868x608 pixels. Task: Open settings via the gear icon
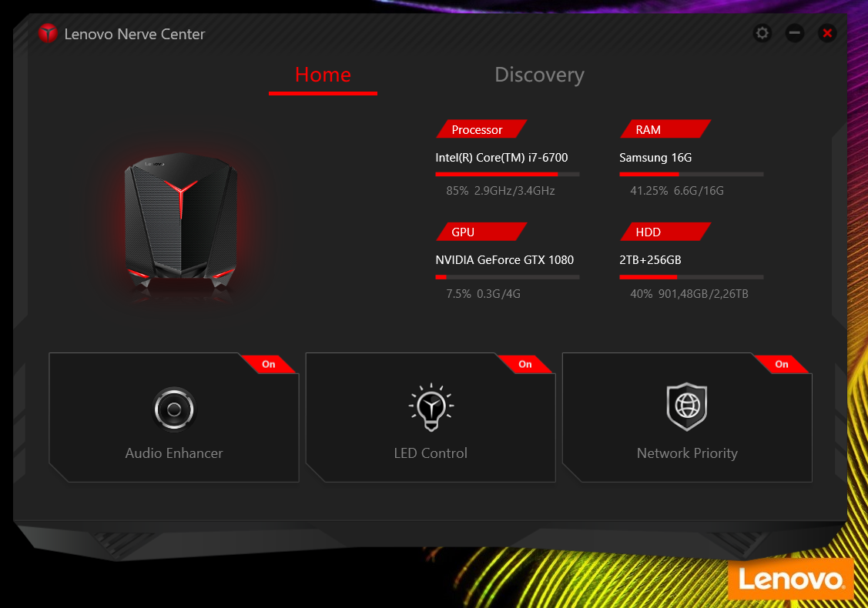point(762,33)
